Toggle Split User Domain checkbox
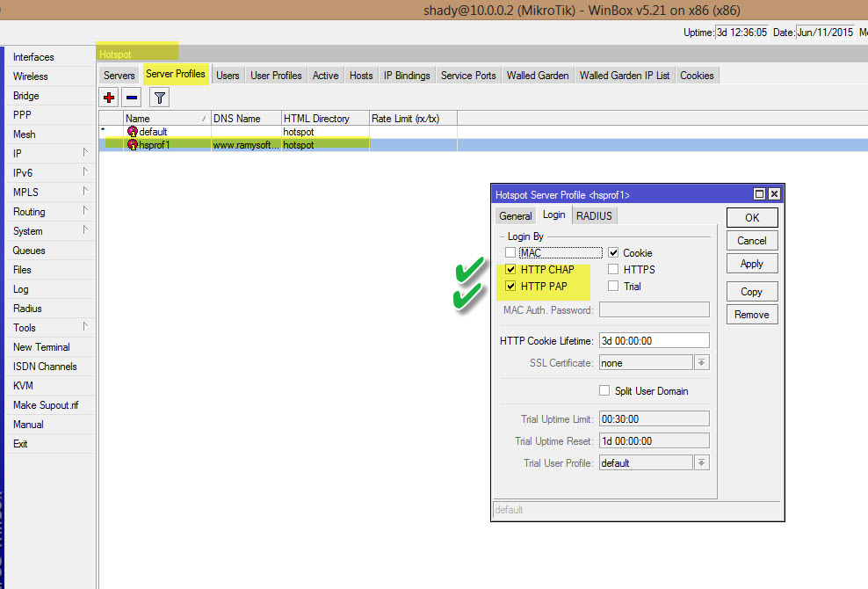868x589 pixels. coord(604,390)
